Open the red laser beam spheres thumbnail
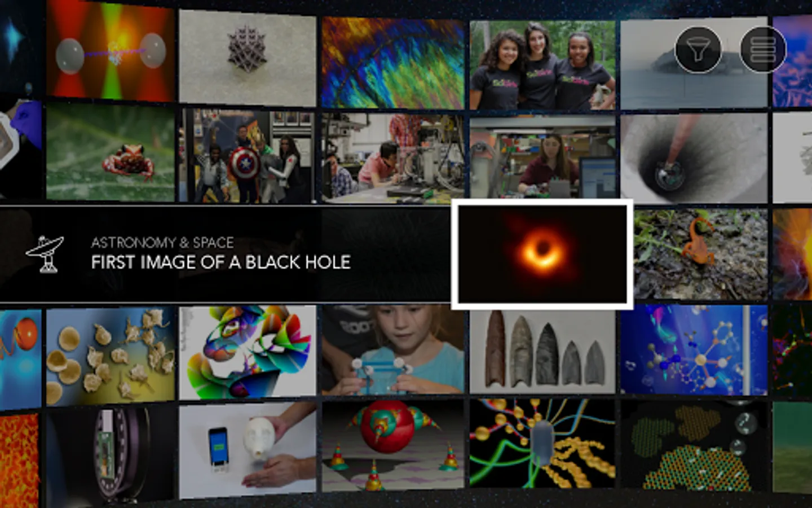812x508 pixels. [111, 52]
